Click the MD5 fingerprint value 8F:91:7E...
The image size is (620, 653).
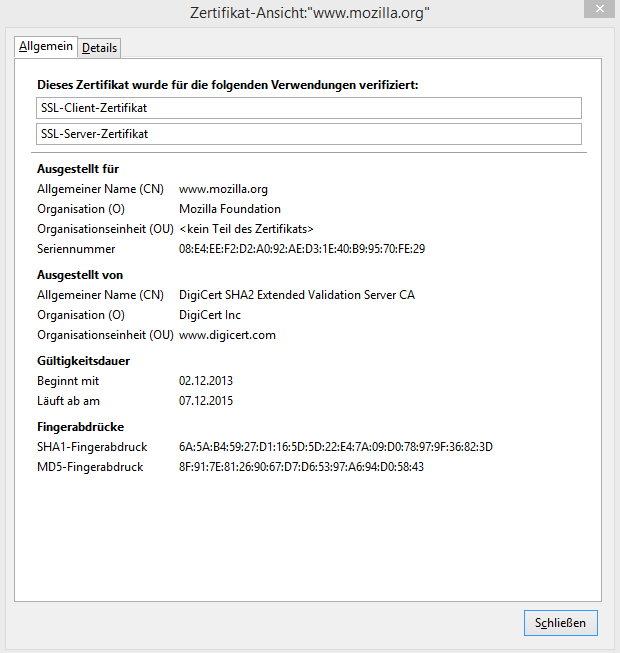301,467
